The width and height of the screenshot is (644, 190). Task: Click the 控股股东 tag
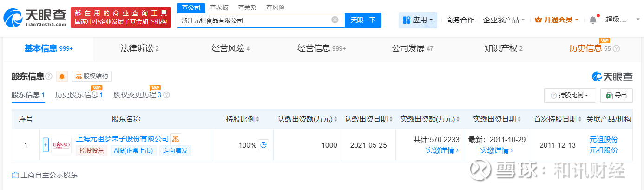[x=92, y=151]
